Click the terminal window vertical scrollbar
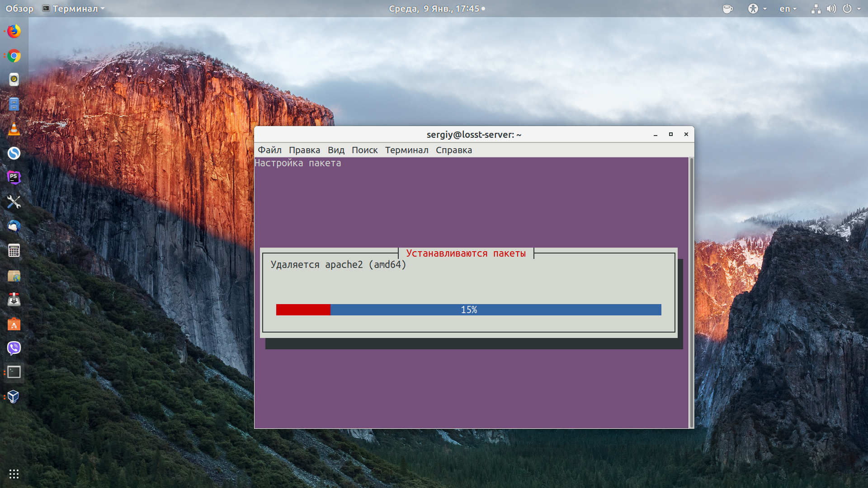This screenshot has width=868, height=488. click(x=691, y=293)
